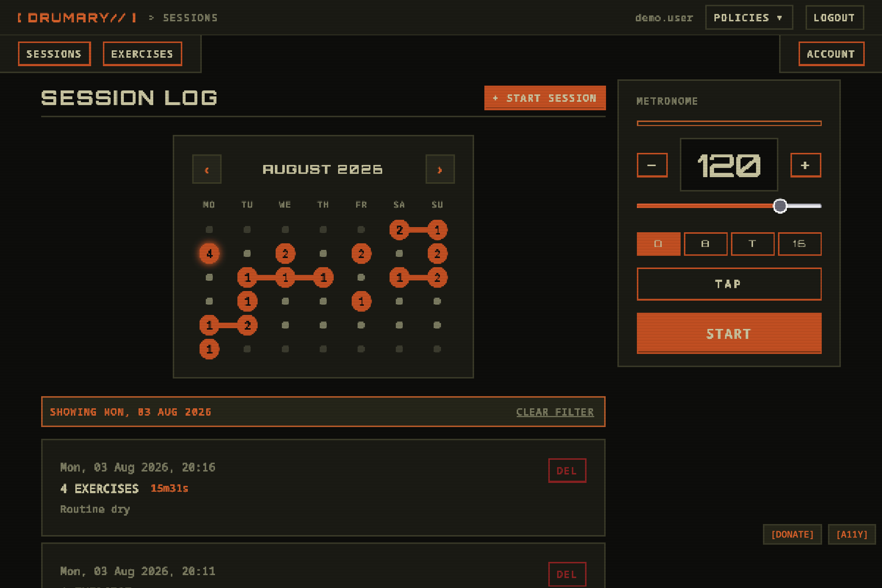Click the demo.user username
The height and width of the screenshot is (588, 882).
(664, 18)
